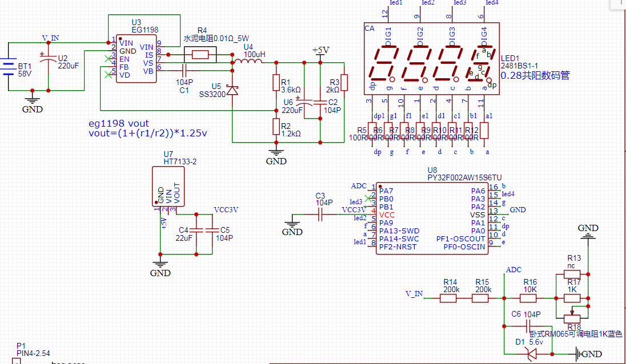
Task: Click the U3 EG1198 chip body
Action: (x=137, y=59)
